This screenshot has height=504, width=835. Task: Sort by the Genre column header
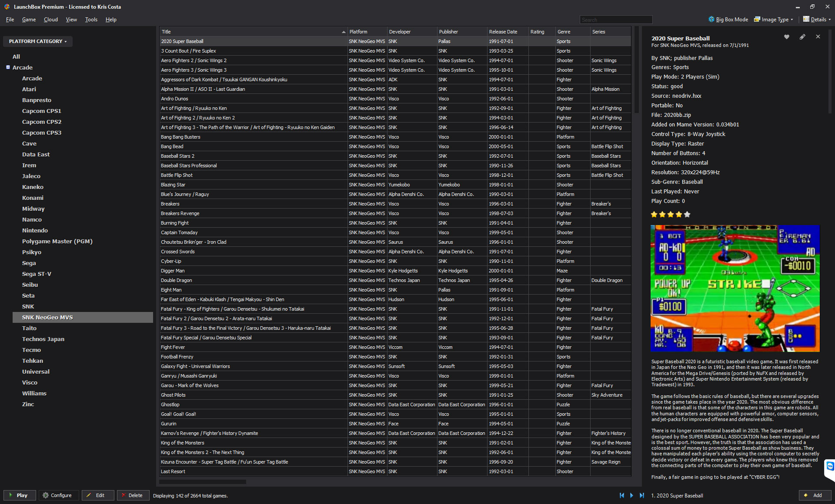pos(573,32)
